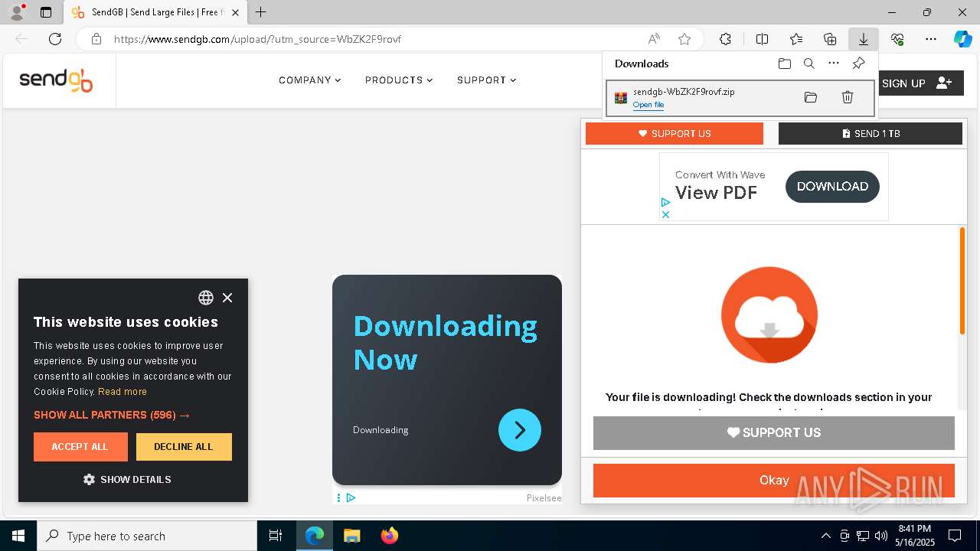Expand the PRODUCTS menu
This screenshot has height=551, width=980.
point(399,80)
